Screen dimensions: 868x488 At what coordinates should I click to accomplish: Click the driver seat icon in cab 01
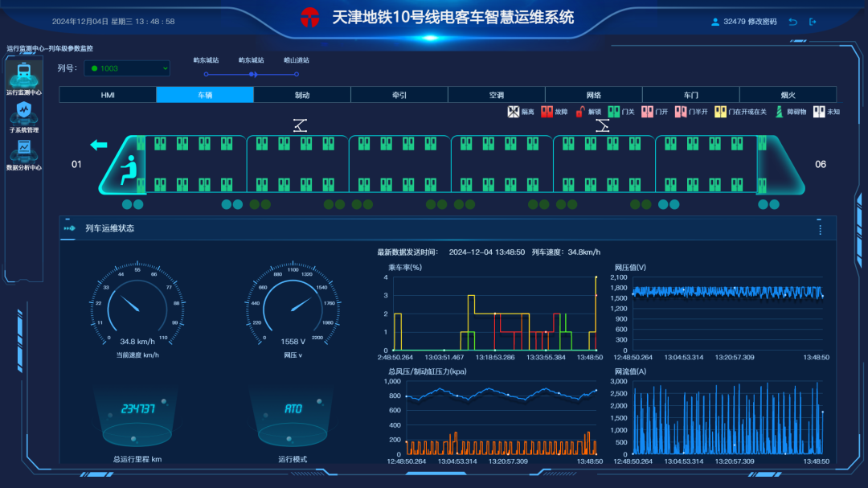coord(129,170)
